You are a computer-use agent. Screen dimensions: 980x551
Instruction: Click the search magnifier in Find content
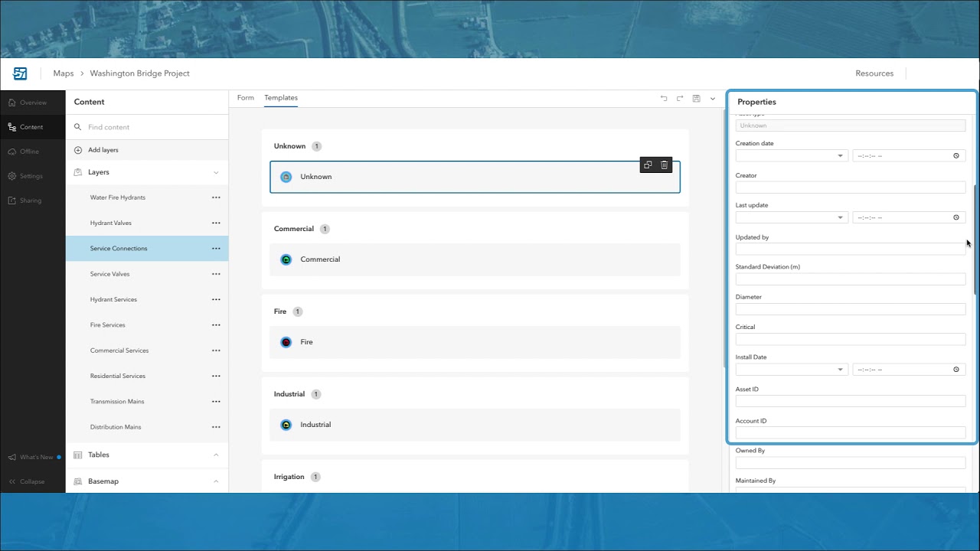click(x=78, y=127)
